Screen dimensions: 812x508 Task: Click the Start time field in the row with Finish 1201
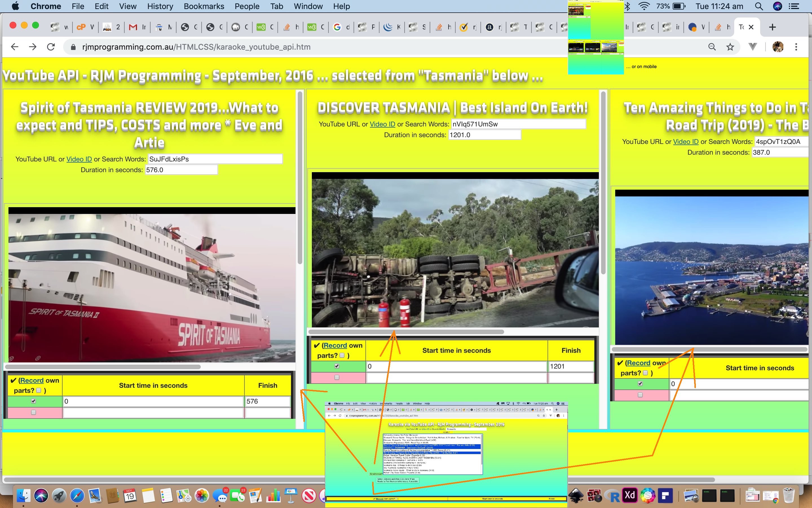456,366
